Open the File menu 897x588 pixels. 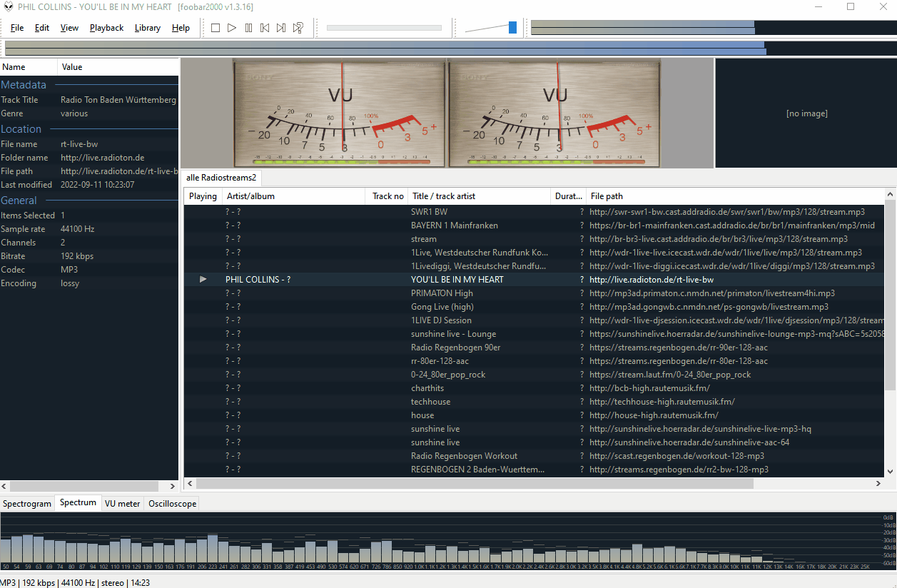[x=17, y=28]
